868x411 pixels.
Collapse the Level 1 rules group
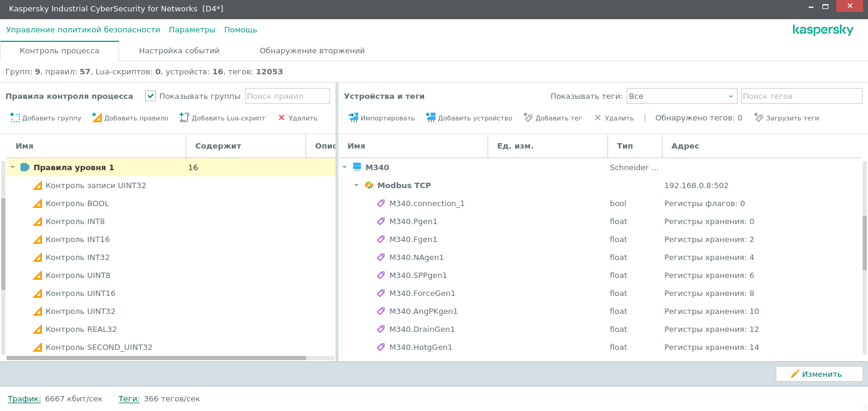click(x=13, y=168)
